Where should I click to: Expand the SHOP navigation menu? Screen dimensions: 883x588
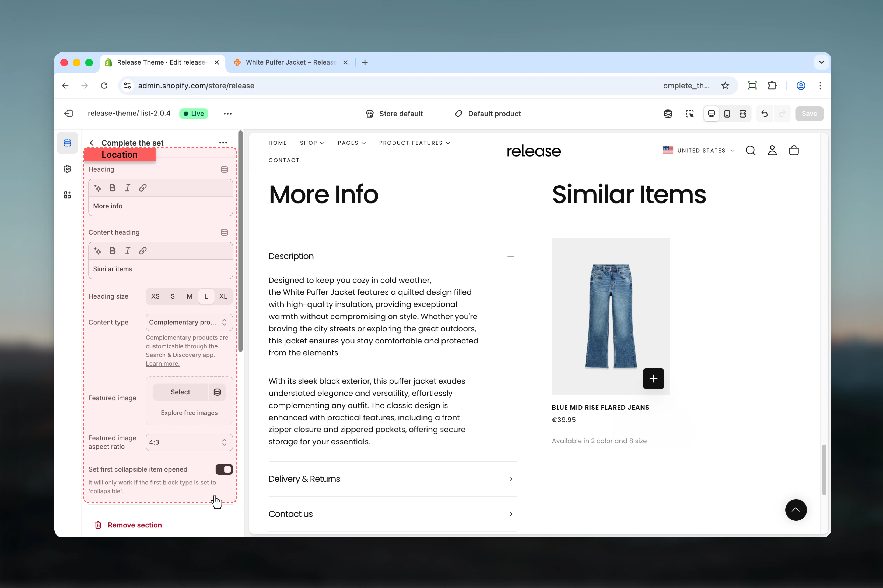pos(312,143)
